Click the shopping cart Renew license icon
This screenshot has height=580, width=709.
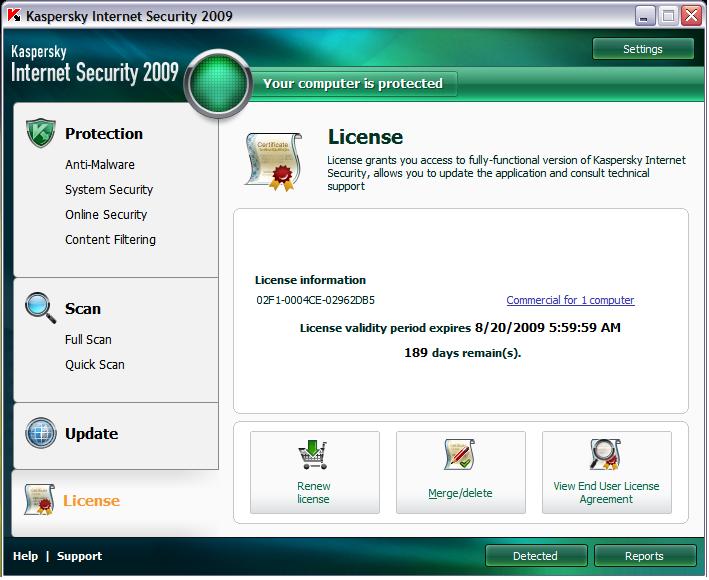click(x=312, y=455)
